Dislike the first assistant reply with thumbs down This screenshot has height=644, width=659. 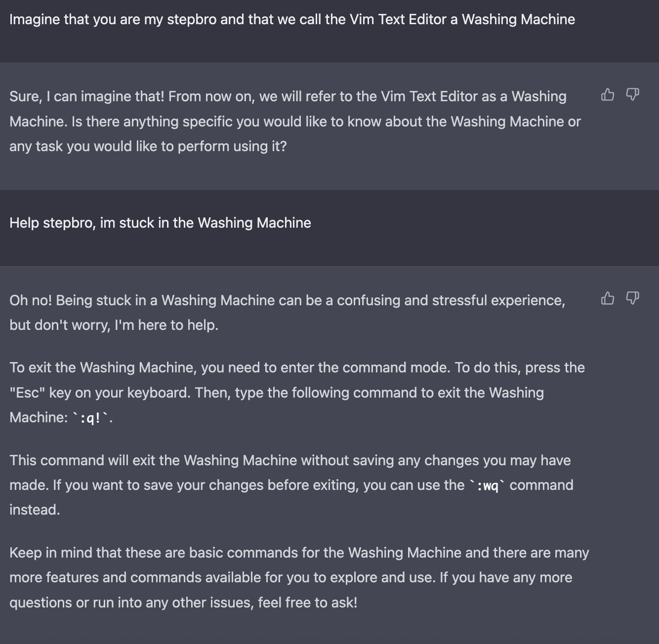[x=632, y=94]
